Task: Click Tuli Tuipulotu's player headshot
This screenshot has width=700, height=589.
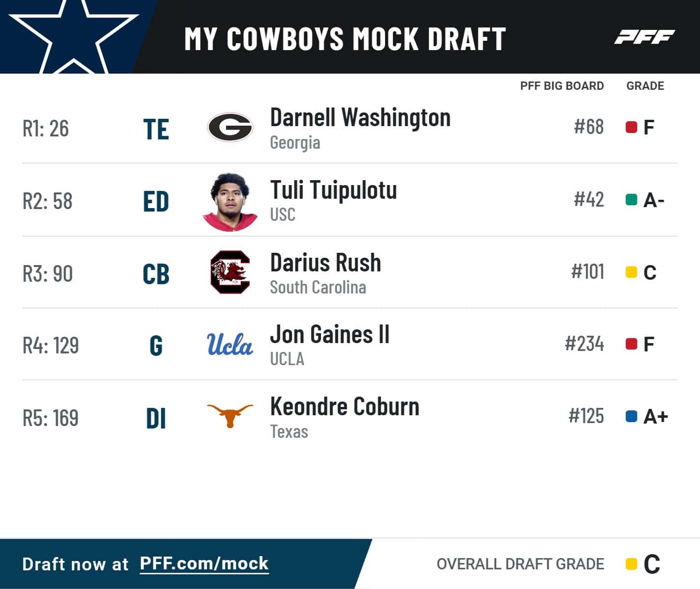Action: [x=230, y=201]
